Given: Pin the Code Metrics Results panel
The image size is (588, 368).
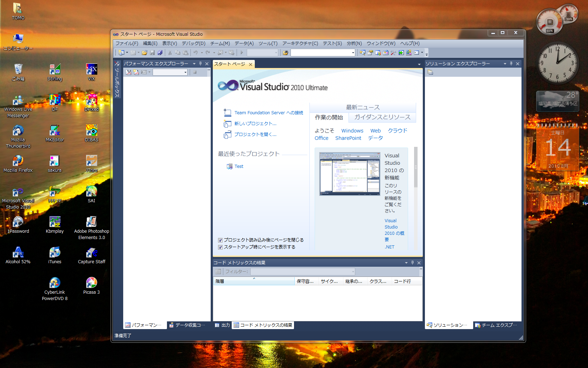Looking at the screenshot, I should tap(413, 263).
